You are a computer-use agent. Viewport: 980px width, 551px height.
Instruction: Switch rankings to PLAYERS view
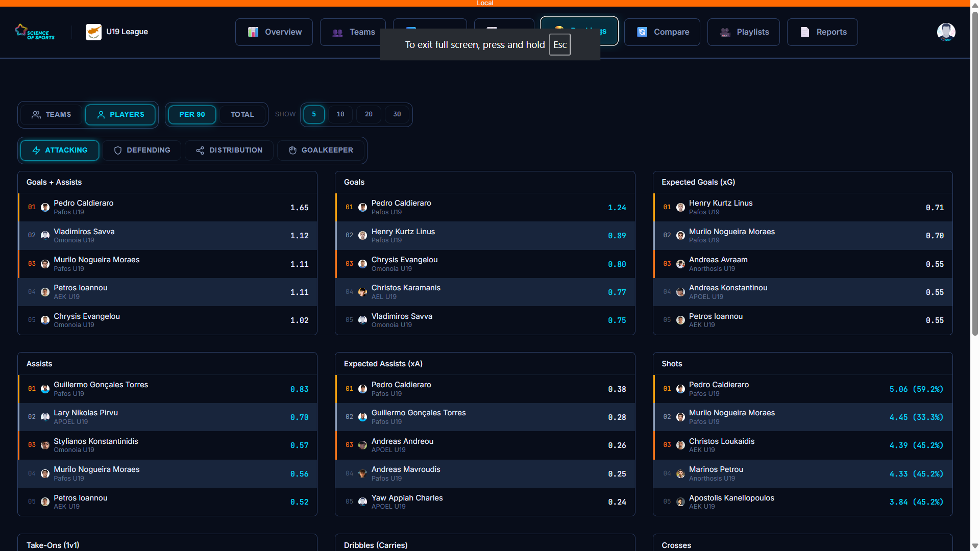tap(120, 115)
